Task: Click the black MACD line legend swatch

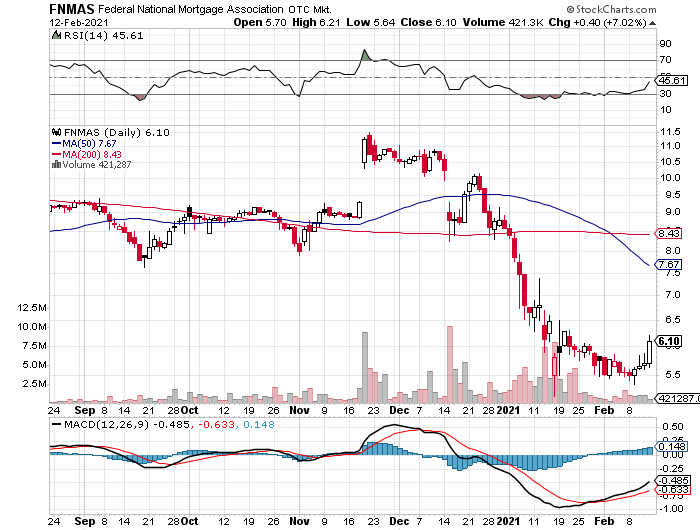Action: pos(56,424)
